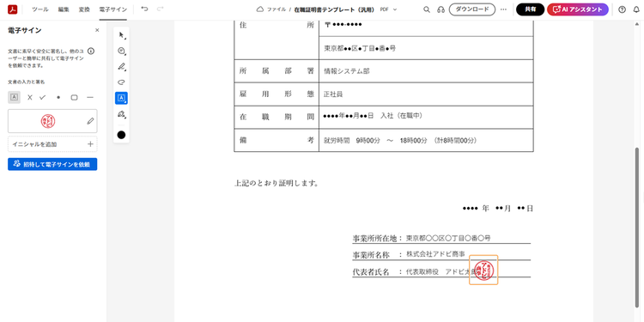Screen dimensions: 644x322
Task: Click the undo arrow icon
Action: click(144, 9)
